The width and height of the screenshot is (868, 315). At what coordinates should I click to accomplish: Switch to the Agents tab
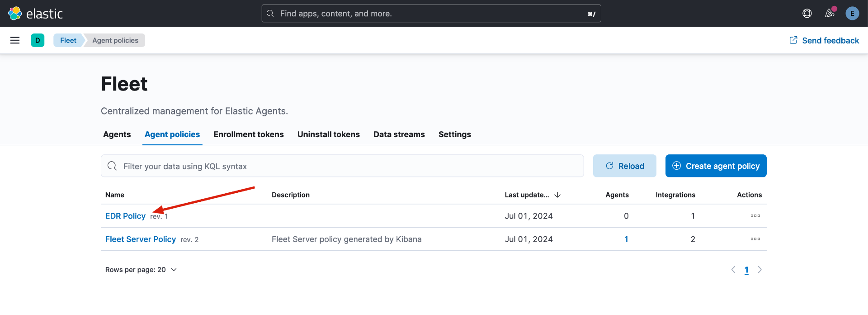point(117,134)
